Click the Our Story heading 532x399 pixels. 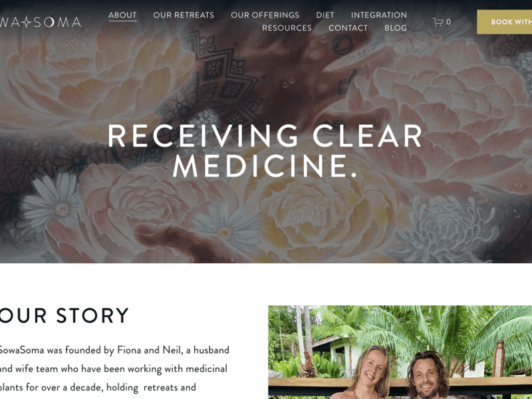coord(64,315)
